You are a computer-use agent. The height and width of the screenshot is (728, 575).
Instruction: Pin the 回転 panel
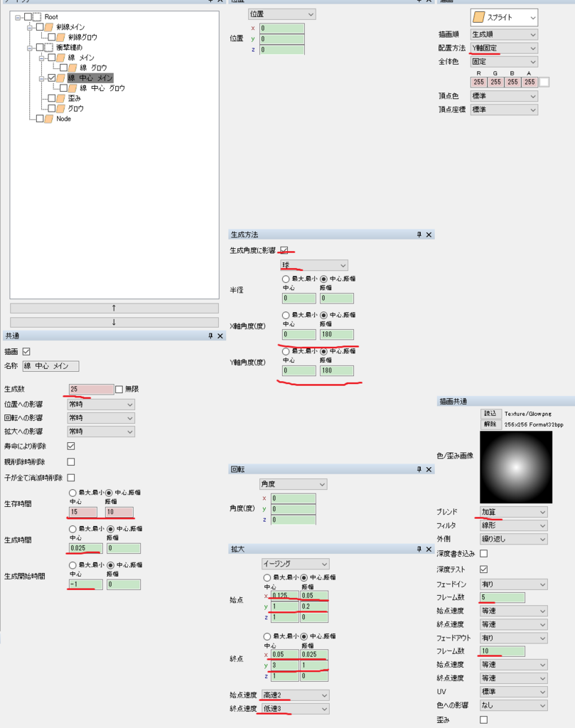click(419, 469)
